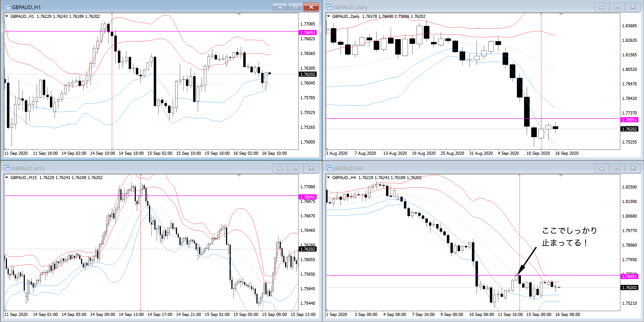The width and height of the screenshot is (644, 322).
Task: Minimize the GBPAUD Daily chart window
Action: [601, 7]
